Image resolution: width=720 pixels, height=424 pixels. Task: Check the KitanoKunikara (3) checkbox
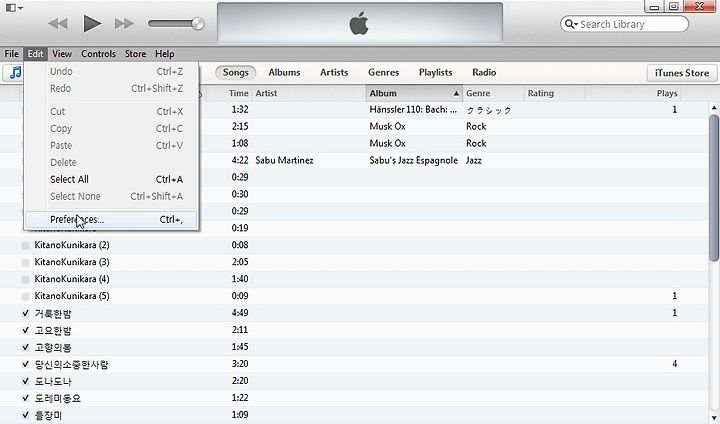pos(25,263)
